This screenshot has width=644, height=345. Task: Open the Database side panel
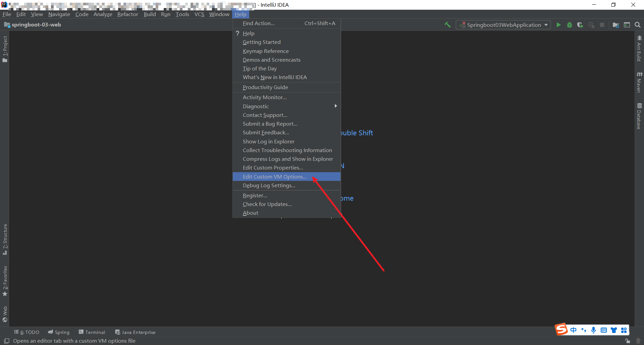coord(639,116)
